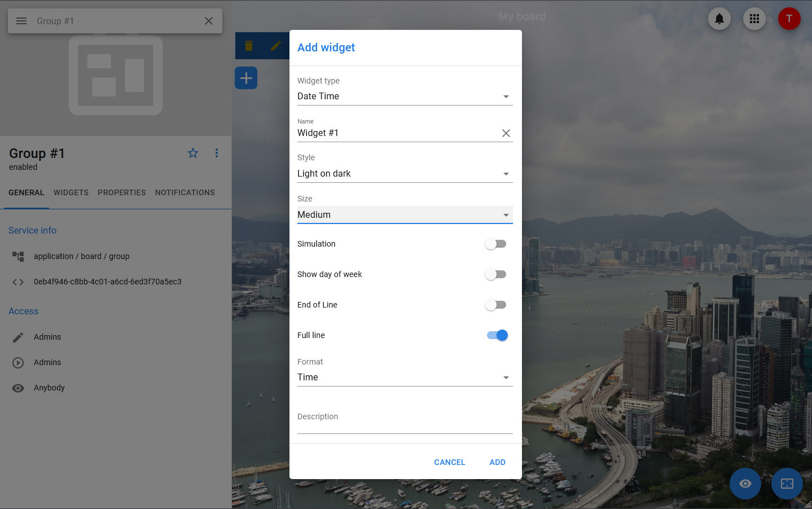Turn on Show day of week
812x509 pixels.
click(x=496, y=274)
